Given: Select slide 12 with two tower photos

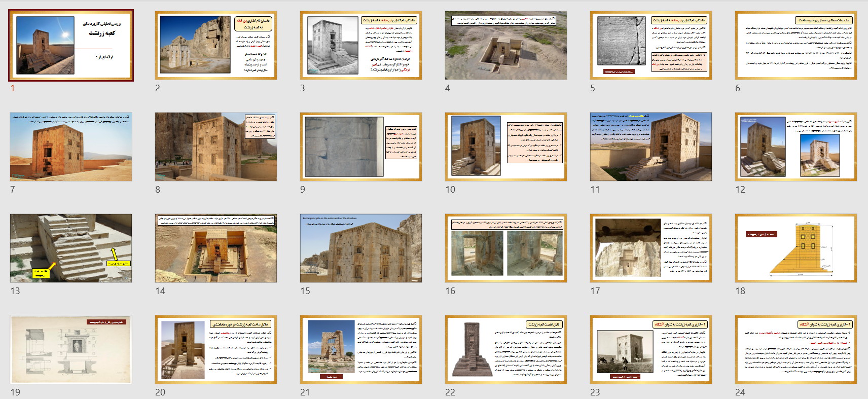Looking at the screenshot, I should click(x=796, y=147).
